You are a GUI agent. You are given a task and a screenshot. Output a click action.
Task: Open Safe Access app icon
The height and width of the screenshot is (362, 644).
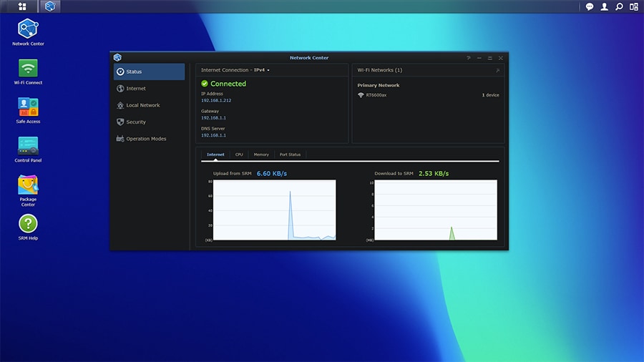click(x=28, y=107)
